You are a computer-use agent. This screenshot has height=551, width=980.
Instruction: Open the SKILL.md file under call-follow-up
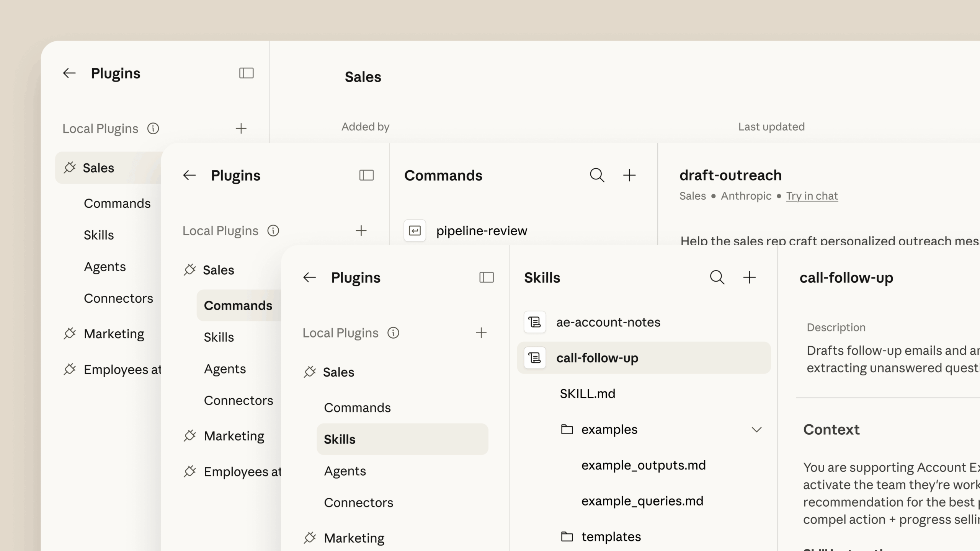587,393
